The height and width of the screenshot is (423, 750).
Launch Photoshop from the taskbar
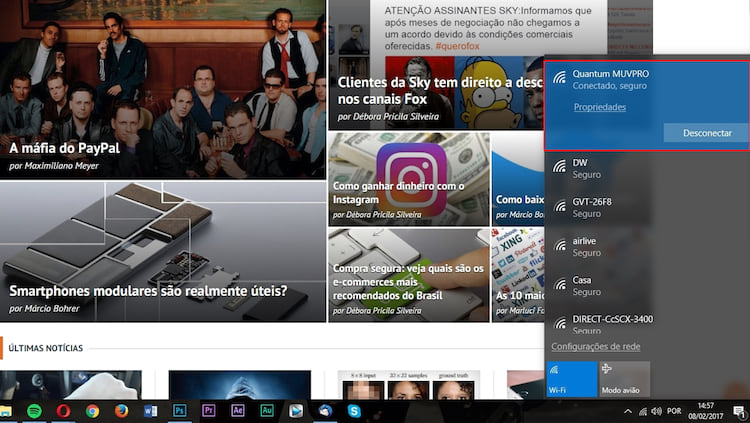(x=180, y=411)
